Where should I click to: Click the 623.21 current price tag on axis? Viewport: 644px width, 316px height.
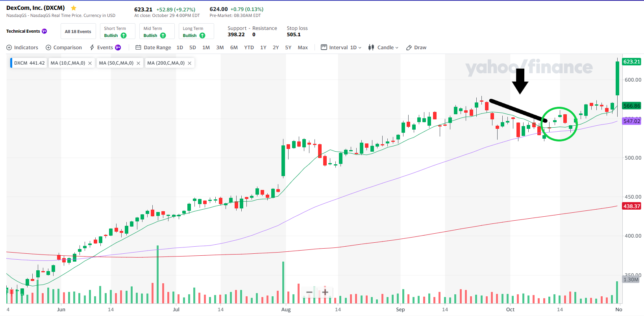pyautogui.click(x=632, y=61)
